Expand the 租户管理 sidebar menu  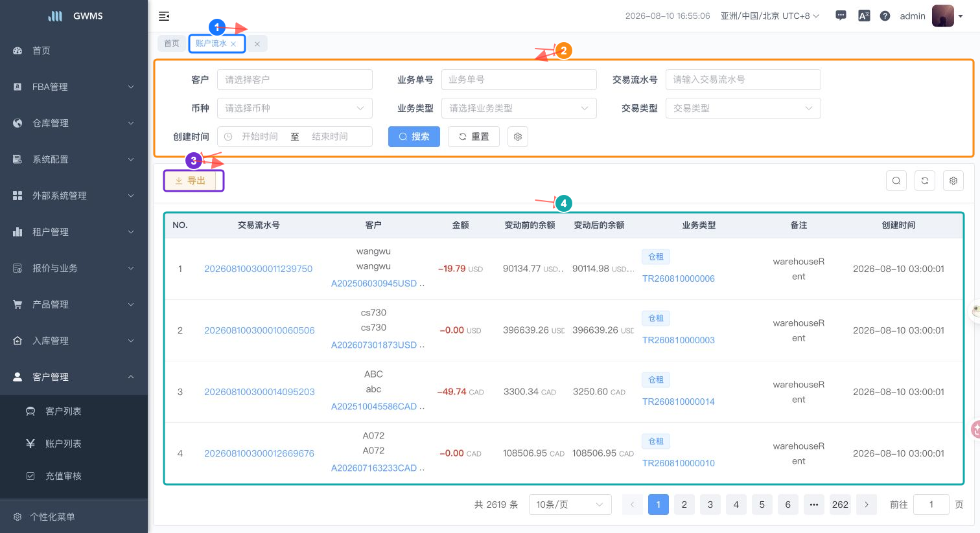(74, 232)
